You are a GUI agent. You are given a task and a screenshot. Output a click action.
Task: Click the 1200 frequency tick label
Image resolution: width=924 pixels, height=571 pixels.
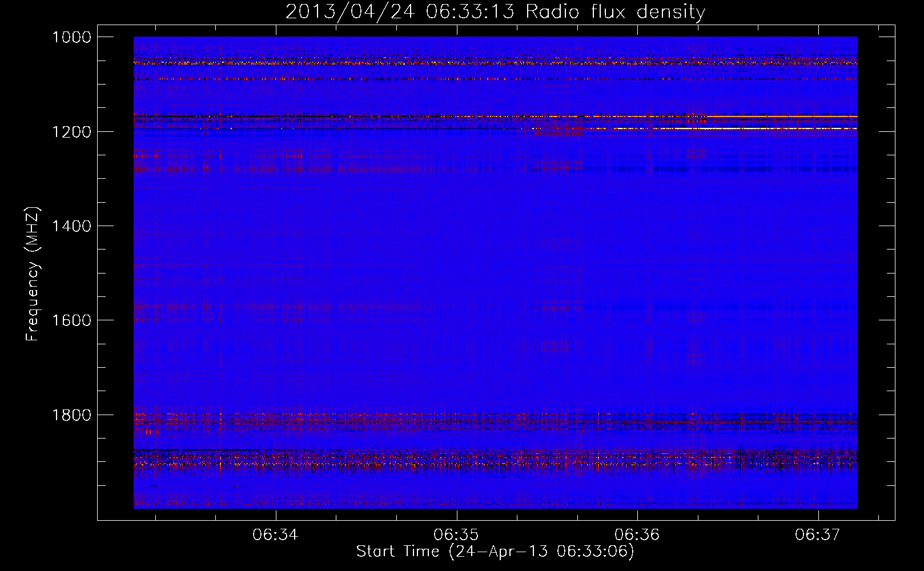pyautogui.click(x=71, y=132)
